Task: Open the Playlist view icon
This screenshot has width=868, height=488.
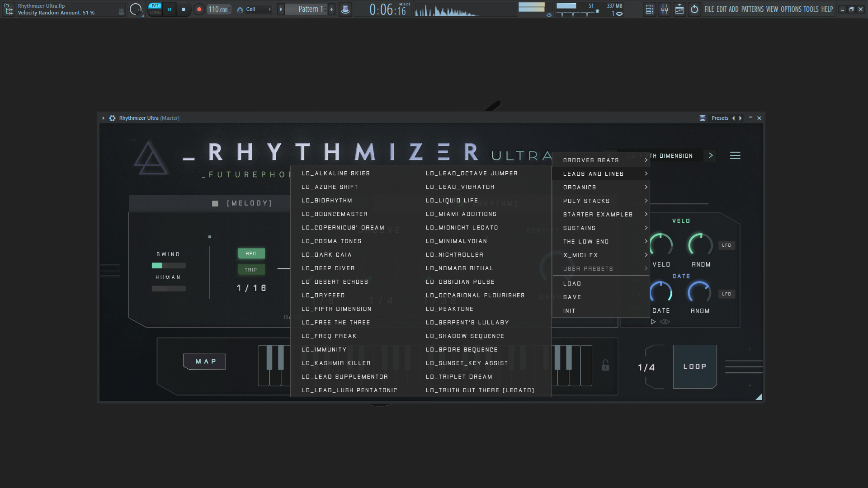Action: tap(650, 9)
